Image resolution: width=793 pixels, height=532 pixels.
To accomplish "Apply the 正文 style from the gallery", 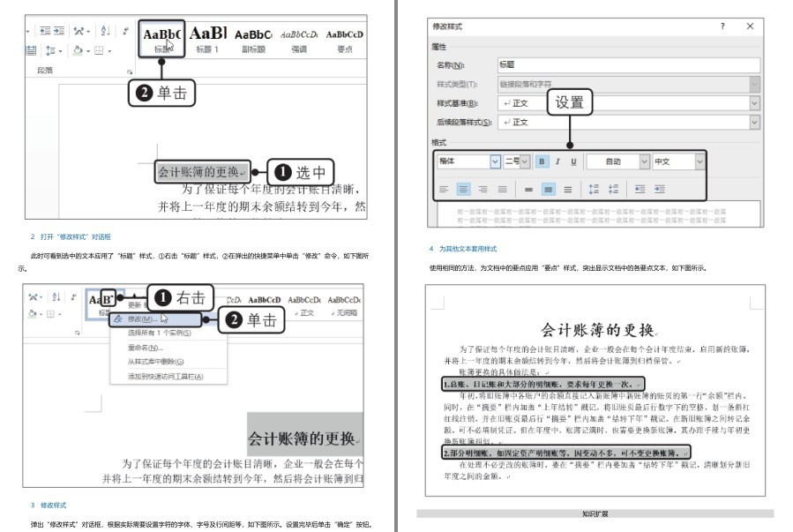I will tap(304, 306).
